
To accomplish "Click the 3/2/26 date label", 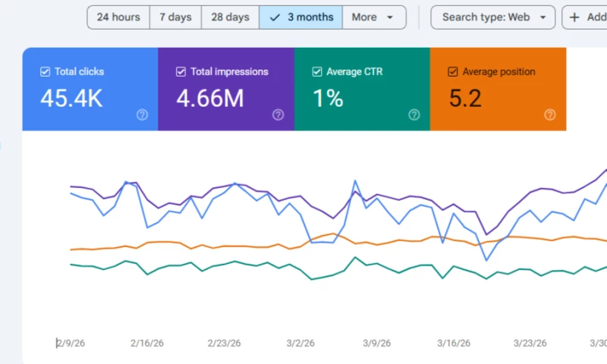I will point(300,343).
